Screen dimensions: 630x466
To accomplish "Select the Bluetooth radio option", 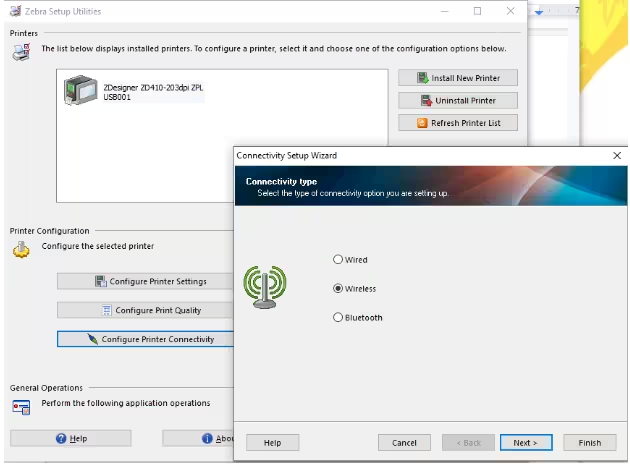I will click(x=339, y=318).
